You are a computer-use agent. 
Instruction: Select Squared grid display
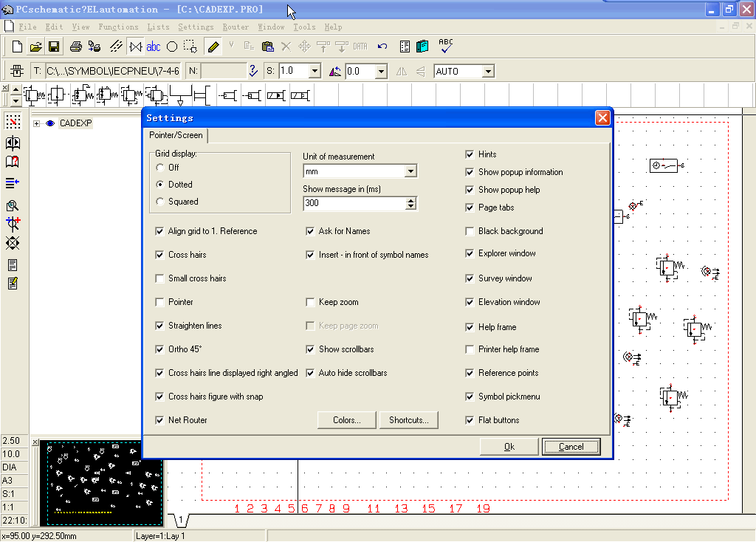pyautogui.click(x=160, y=202)
